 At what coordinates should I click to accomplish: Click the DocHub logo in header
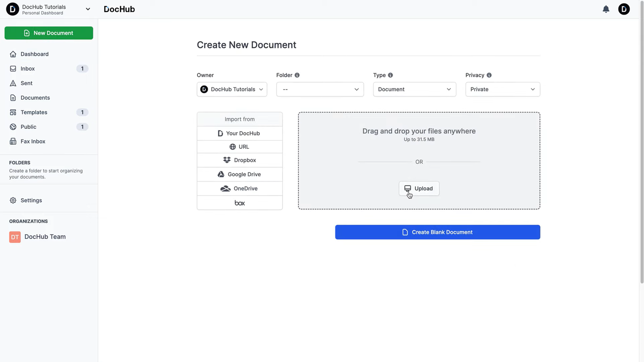click(119, 9)
